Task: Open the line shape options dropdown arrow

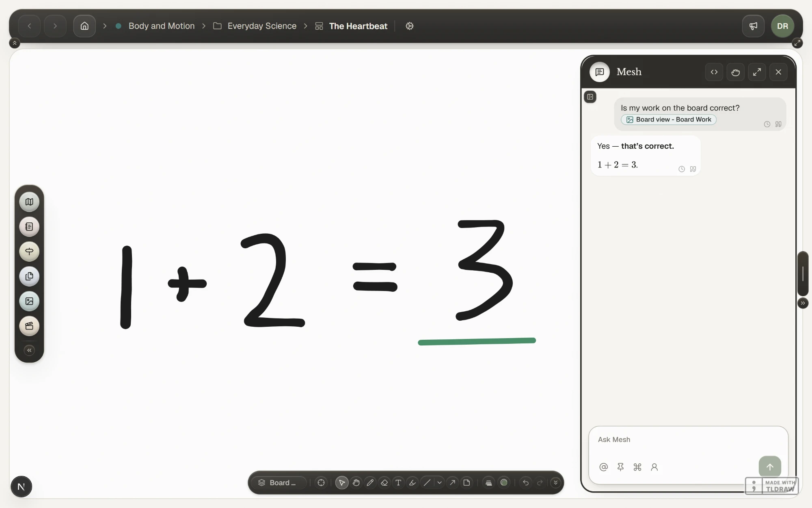Action: coord(439,482)
